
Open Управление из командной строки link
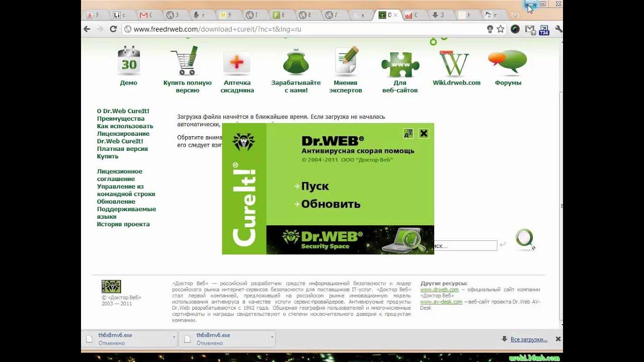click(x=126, y=190)
